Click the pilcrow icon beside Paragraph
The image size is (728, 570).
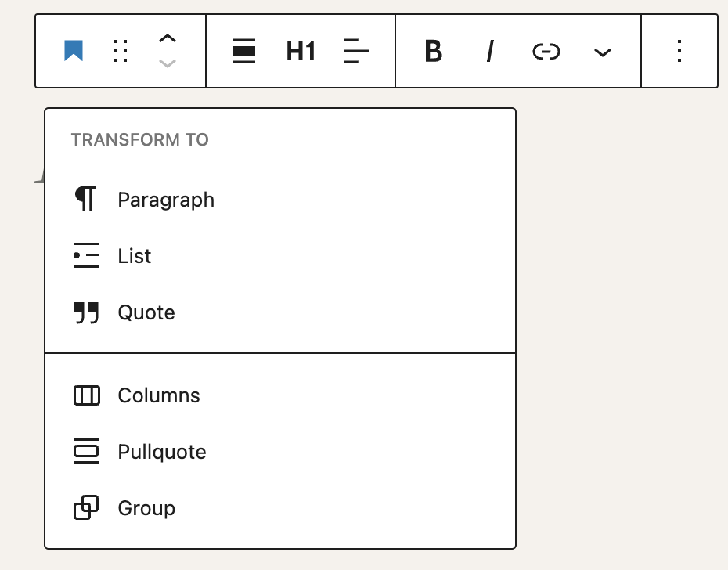(85, 200)
